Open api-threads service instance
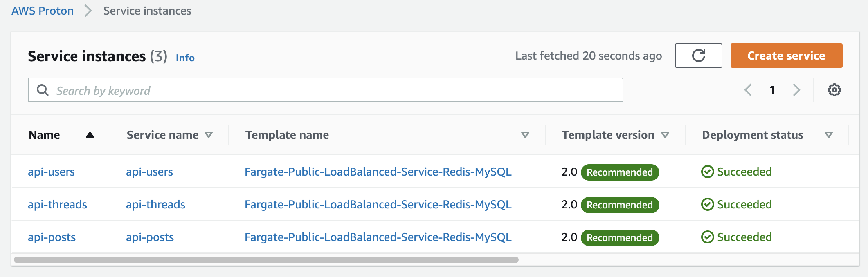This screenshot has width=868, height=277. (57, 205)
